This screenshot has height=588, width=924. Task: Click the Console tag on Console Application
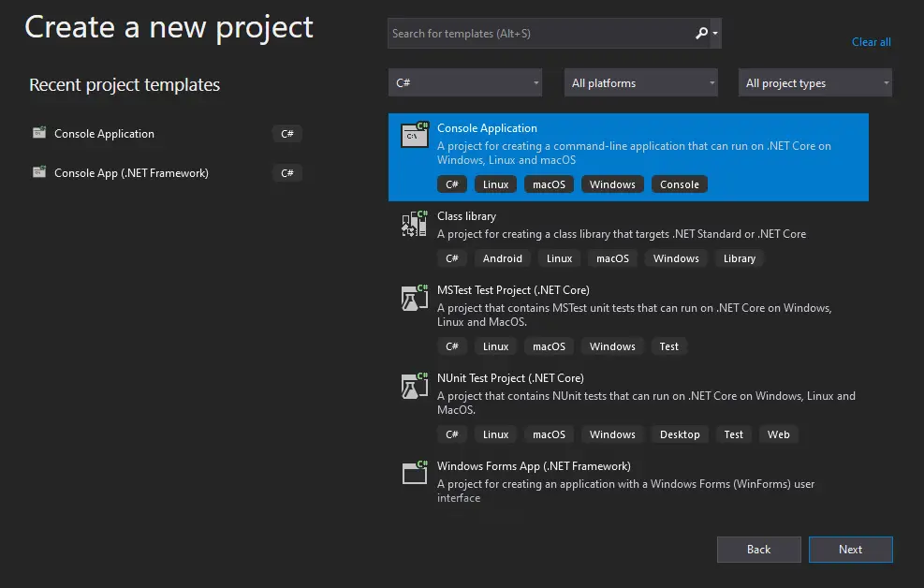point(680,184)
